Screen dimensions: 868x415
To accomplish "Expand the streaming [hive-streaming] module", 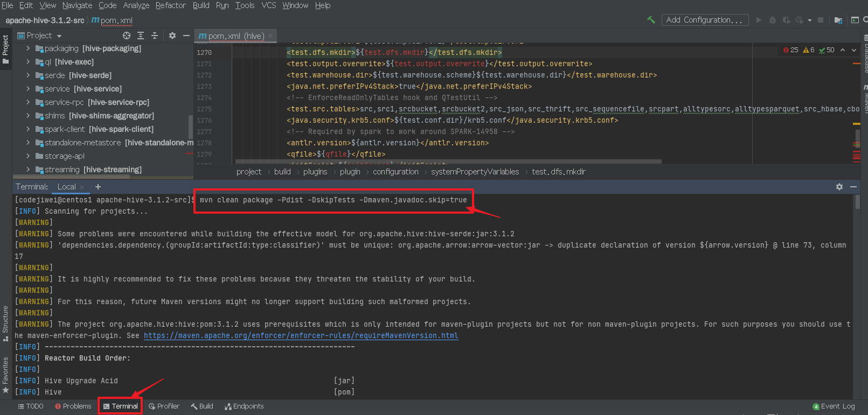I will [x=28, y=170].
